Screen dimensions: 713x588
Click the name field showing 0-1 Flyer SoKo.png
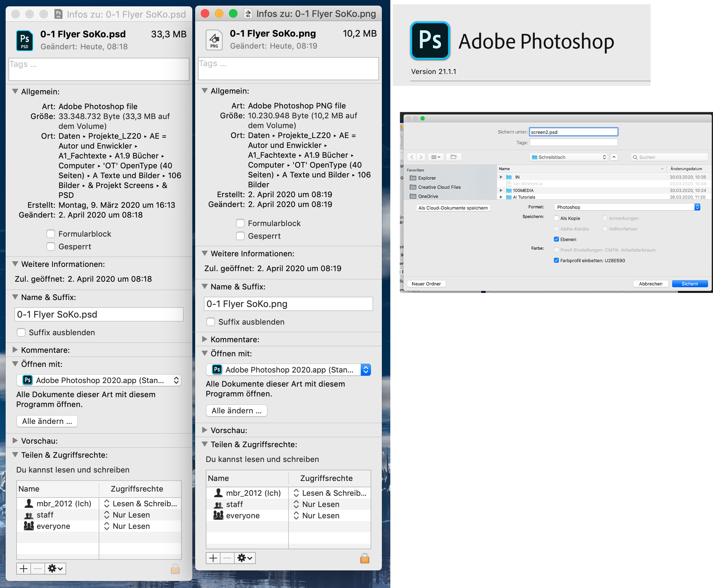288,304
